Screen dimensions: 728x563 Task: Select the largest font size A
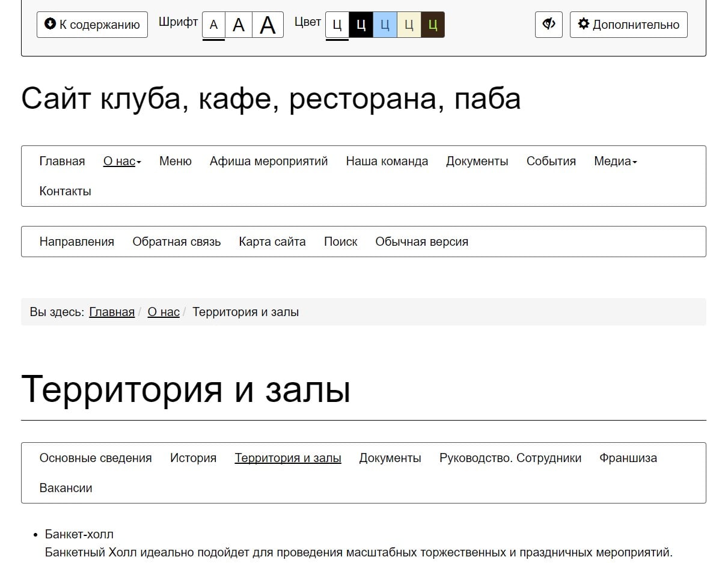268,25
